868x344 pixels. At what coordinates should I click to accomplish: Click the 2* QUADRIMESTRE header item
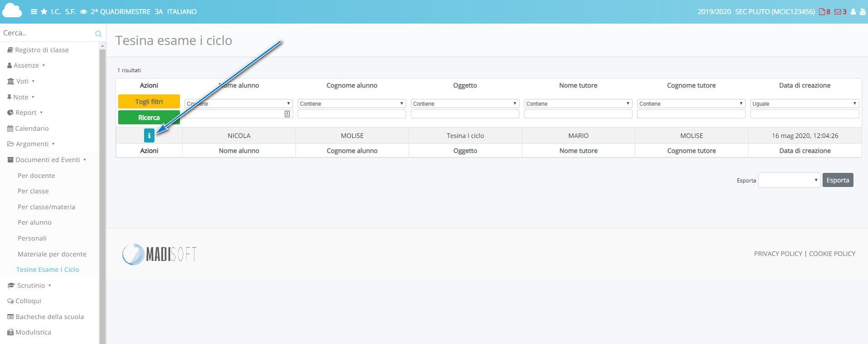tap(120, 12)
